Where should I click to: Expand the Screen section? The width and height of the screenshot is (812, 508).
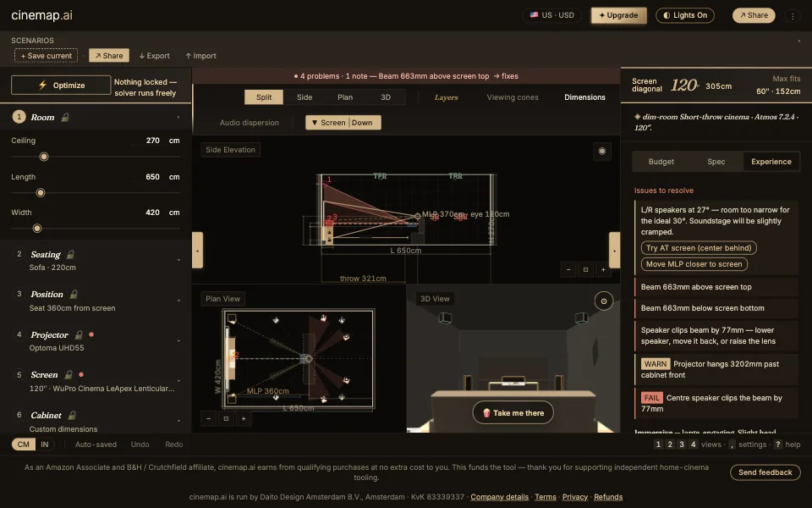click(x=178, y=380)
